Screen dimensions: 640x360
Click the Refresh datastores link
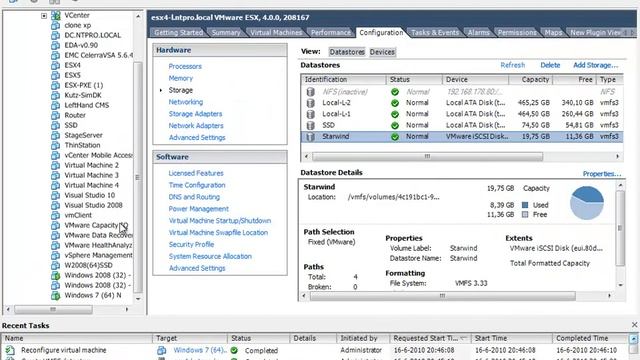pos(513,65)
